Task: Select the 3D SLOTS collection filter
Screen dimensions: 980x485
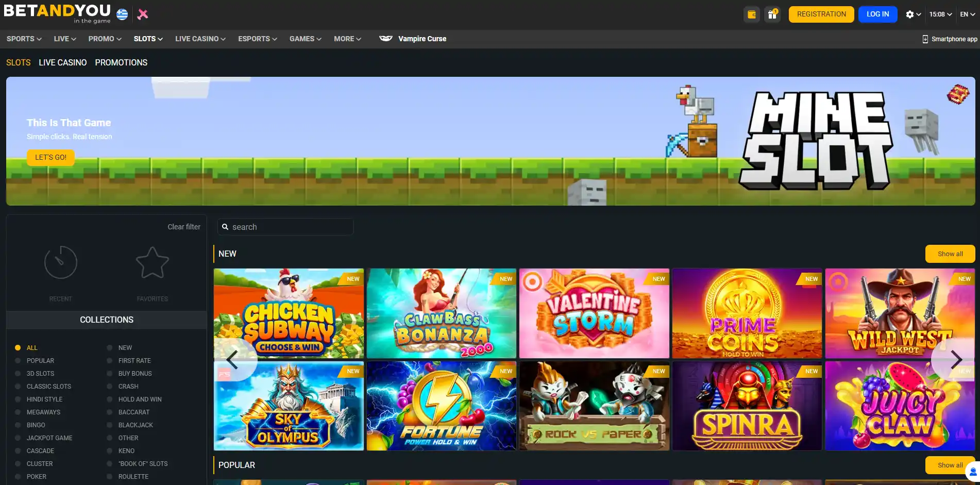Action: [x=35, y=374]
